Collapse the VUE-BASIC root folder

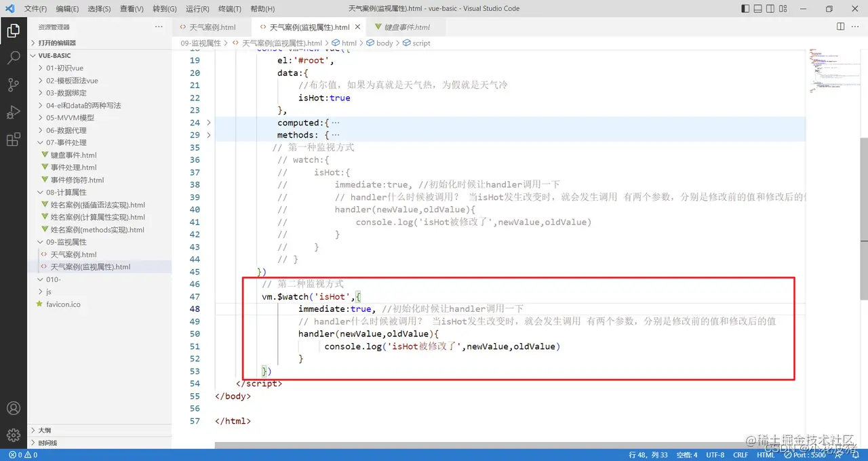pos(99,56)
